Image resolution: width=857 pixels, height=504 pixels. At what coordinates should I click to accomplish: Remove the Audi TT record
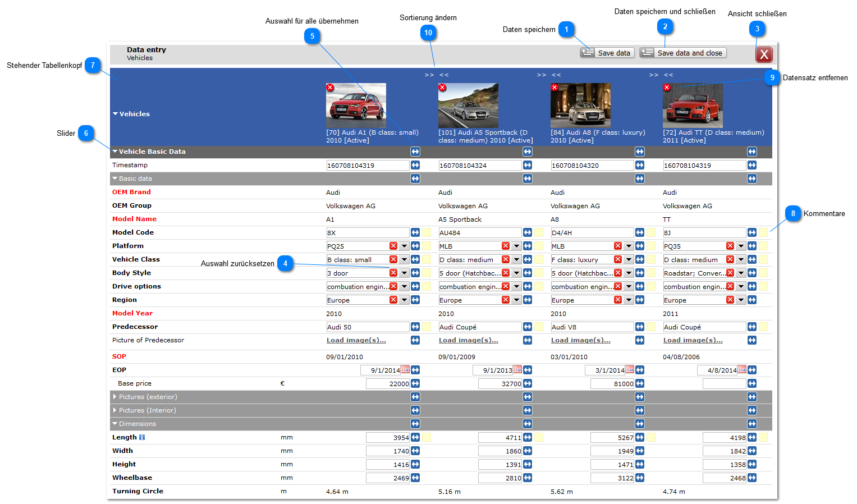[x=667, y=88]
